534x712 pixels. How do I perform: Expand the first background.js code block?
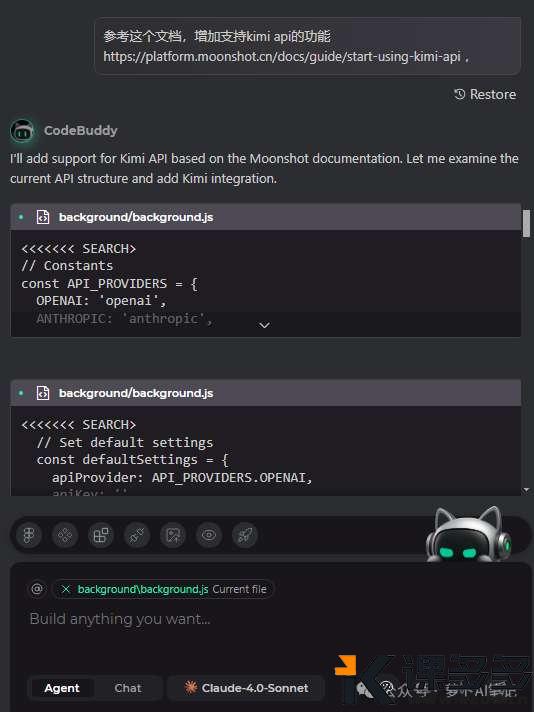tap(264, 326)
